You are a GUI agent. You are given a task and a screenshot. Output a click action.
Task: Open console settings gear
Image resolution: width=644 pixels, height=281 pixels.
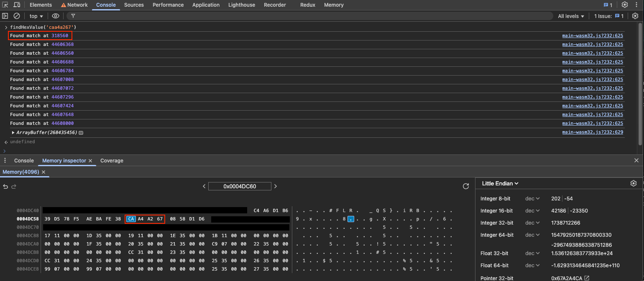coord(635,16)
